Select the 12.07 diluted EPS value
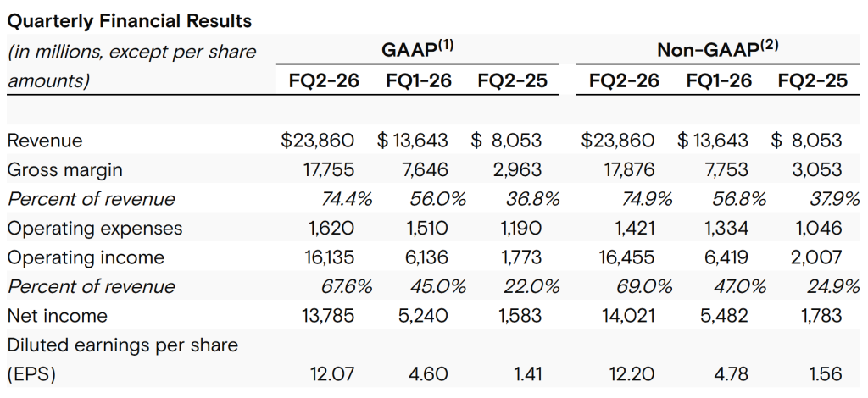 tap(334, 374)
